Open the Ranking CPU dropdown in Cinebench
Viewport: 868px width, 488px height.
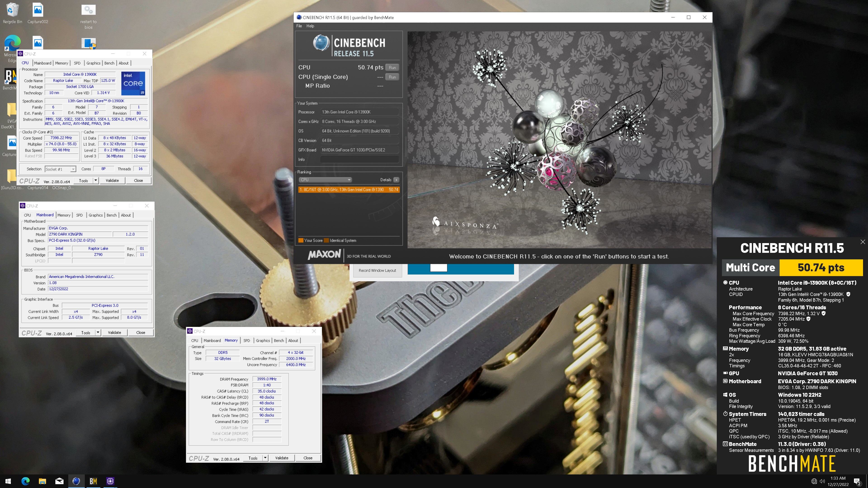click(x=325, y=180)
